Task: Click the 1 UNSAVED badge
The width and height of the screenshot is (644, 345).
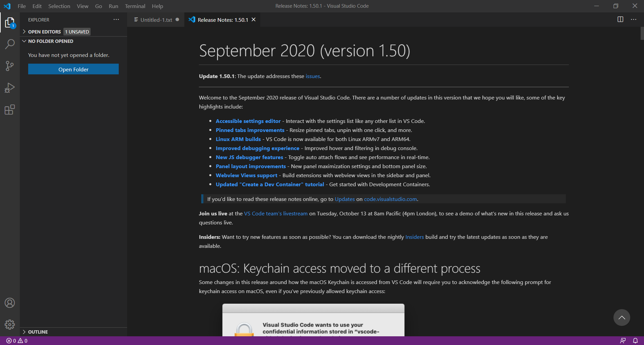Action: (77, 32)
